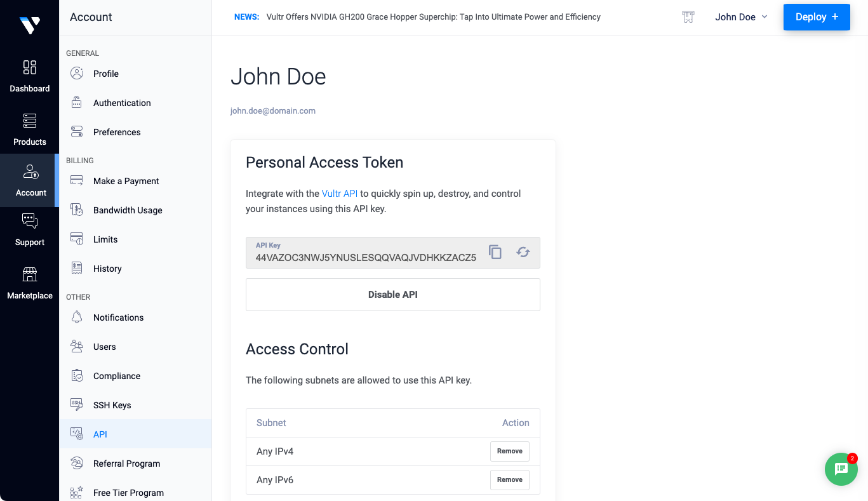Viewport: 868px width, 501px height.
Task: Click the promo ticket icon in header
Action: point(688,17)
